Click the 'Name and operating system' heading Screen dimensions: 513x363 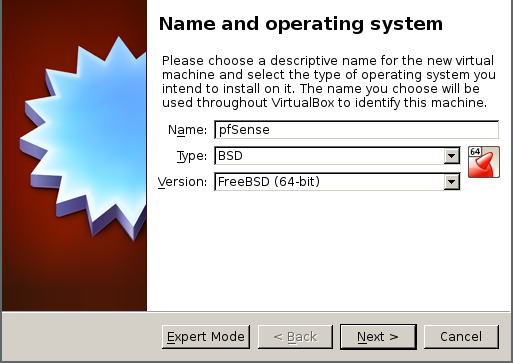pyautogui.click(x=301, y=24)
